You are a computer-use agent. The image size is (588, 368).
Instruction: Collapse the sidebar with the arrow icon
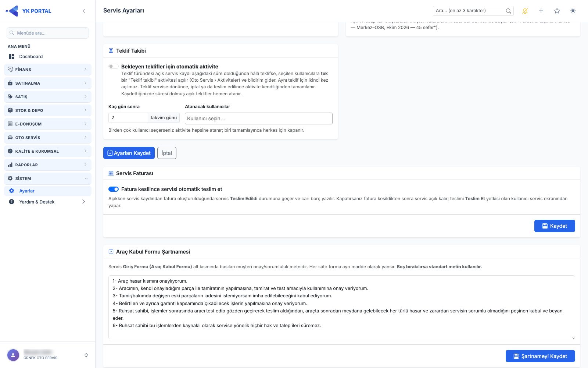(84, 11)
